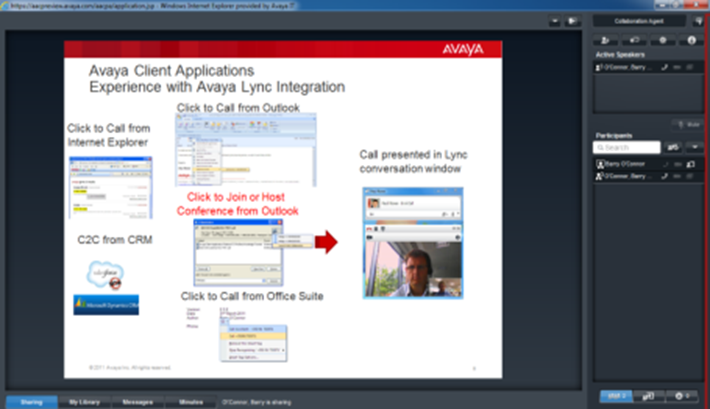710x409 pixels.
Task: Click video icon in O'Connor, Barry participant row
Action: click(x=690, y=176)
